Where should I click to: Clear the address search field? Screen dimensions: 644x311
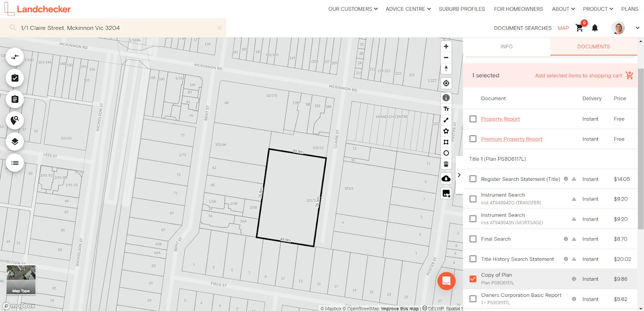click(x=219, y=28)
